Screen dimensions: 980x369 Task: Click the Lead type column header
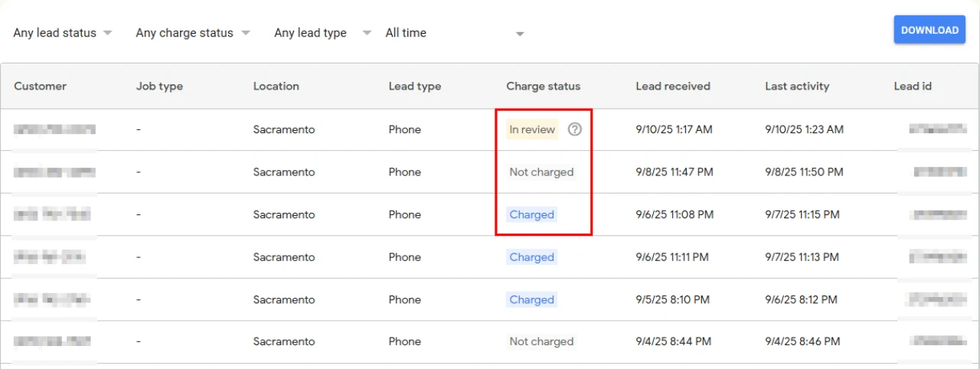[x=415, y=87]
